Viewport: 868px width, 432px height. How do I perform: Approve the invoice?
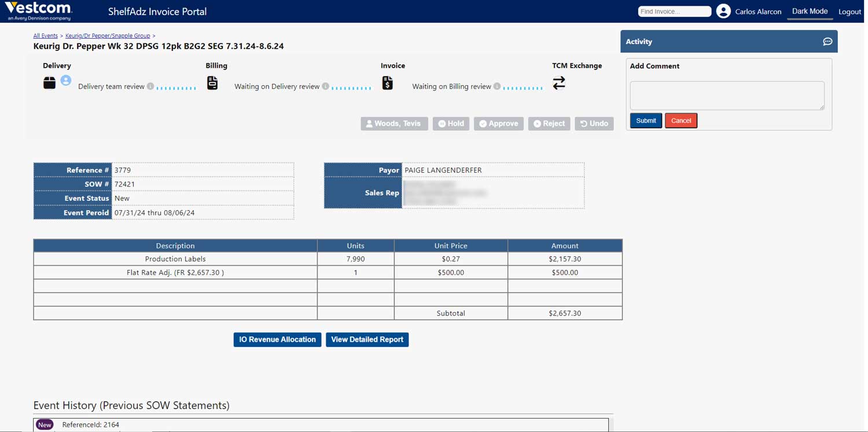point(499,123)
